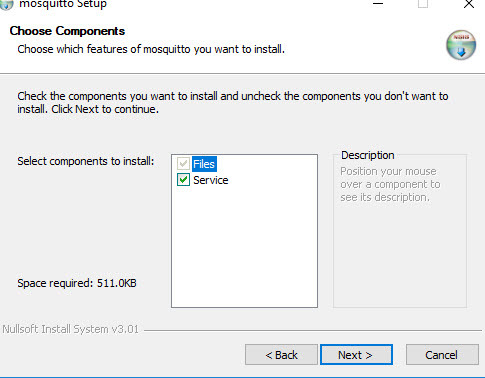Click the disabled maximize window button
The width and height of the screenshot is (485, 378).
click(x=423, y=4)
